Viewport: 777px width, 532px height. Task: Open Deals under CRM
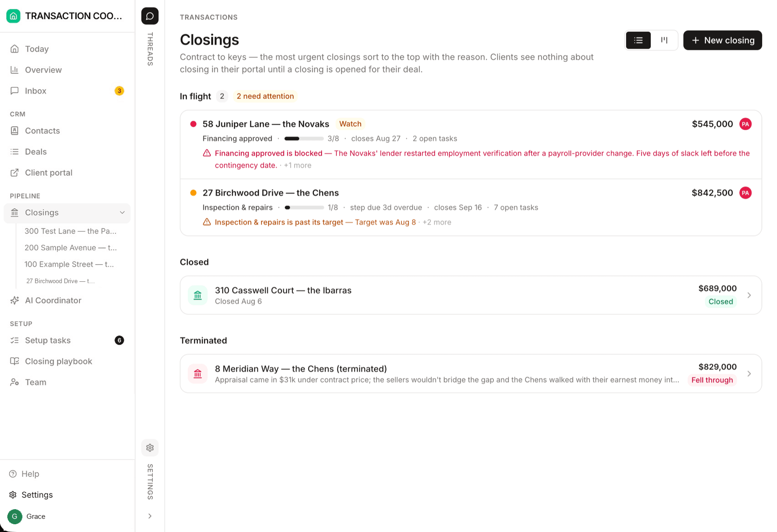[x=67, y=152]
